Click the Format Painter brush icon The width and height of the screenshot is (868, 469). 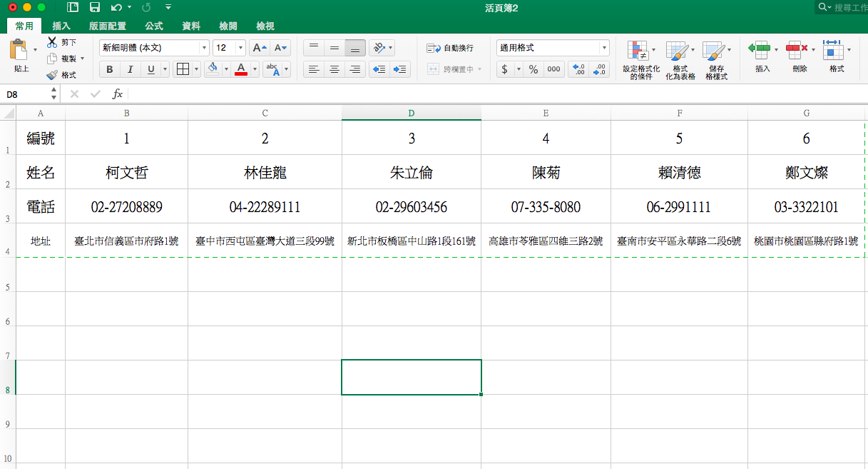pyautogui.click(x=51, y=75)
